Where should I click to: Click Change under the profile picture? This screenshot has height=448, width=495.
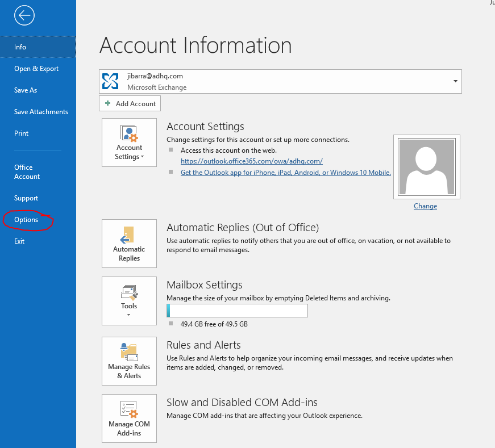coord(425,206)
